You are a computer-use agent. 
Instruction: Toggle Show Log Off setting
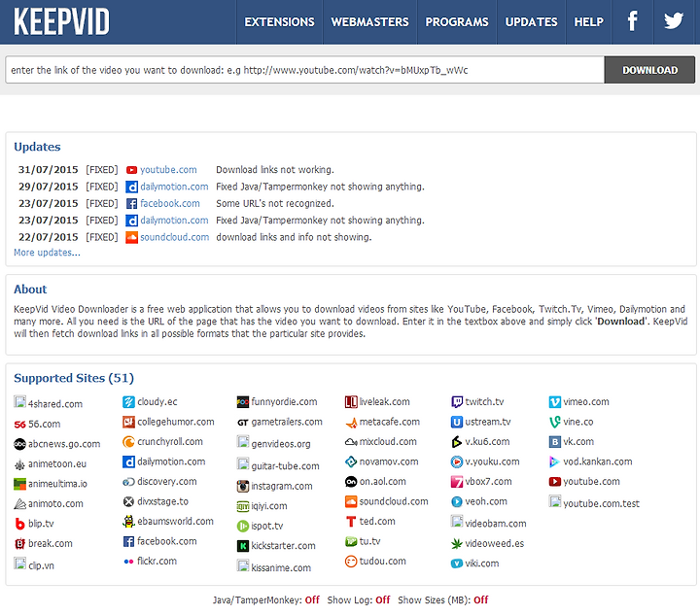pyautogui.click(x=383, y=600)
